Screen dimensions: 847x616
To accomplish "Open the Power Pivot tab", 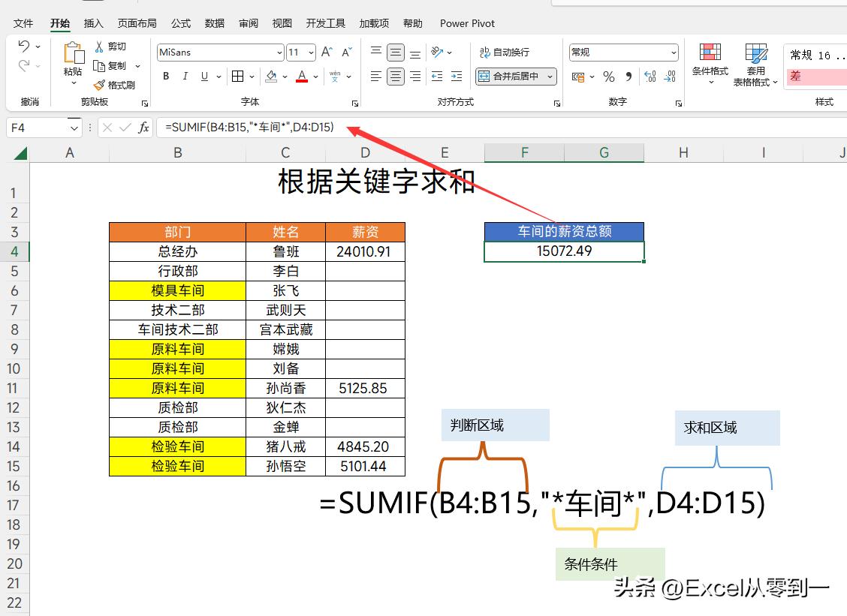I will coord(466,23).
